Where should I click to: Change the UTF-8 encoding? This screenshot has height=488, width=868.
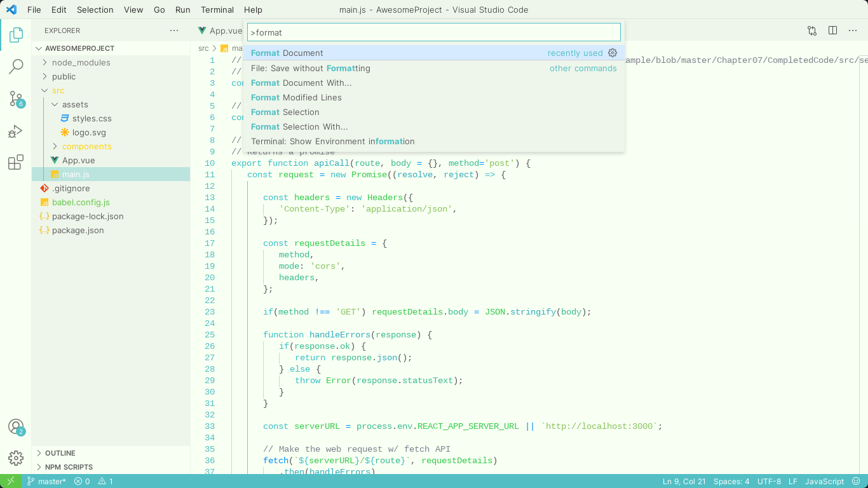[770, 481]
